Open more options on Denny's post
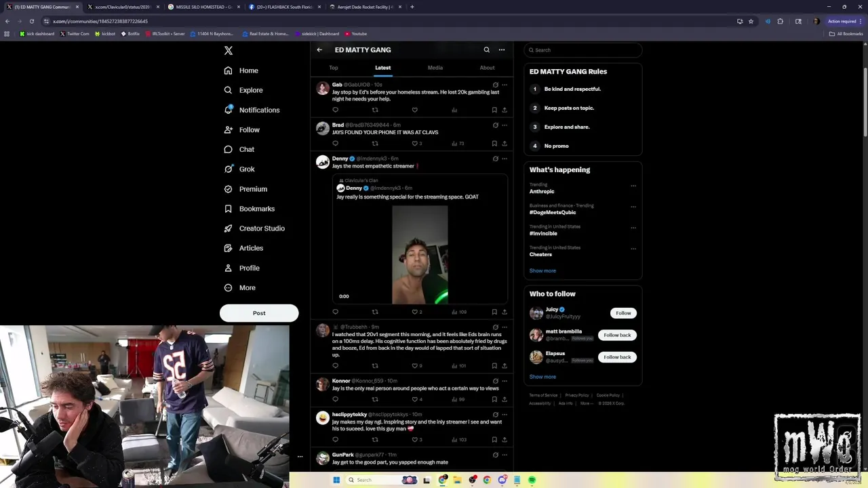868x488 pixels. coord(504,159)
